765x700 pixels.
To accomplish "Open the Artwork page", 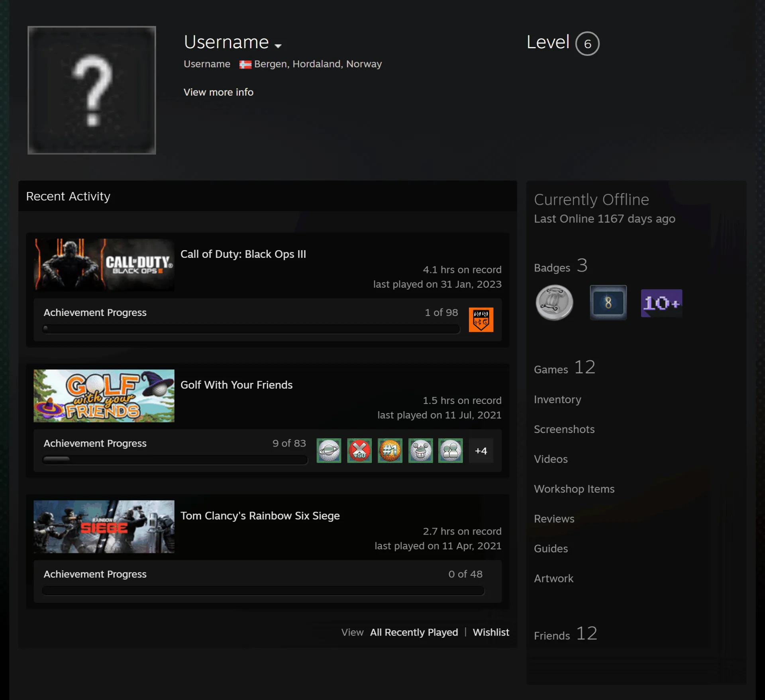I will point(554,578).
